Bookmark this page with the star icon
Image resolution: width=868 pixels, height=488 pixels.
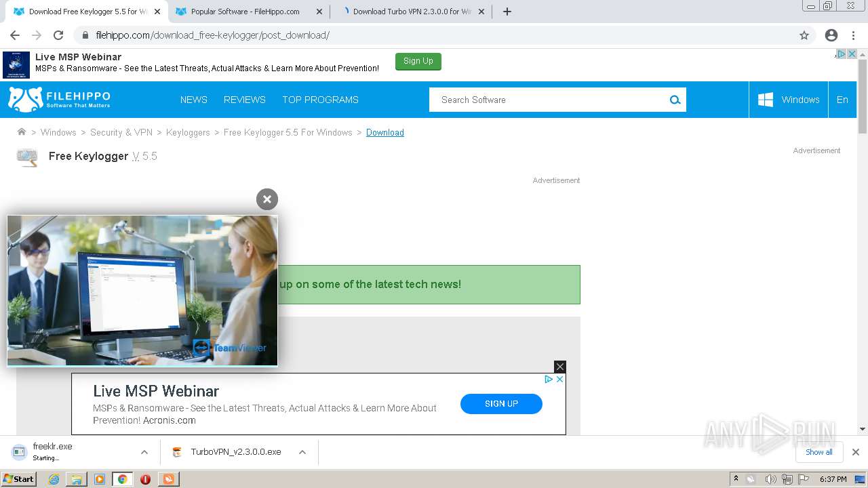[x=804, y=35]
